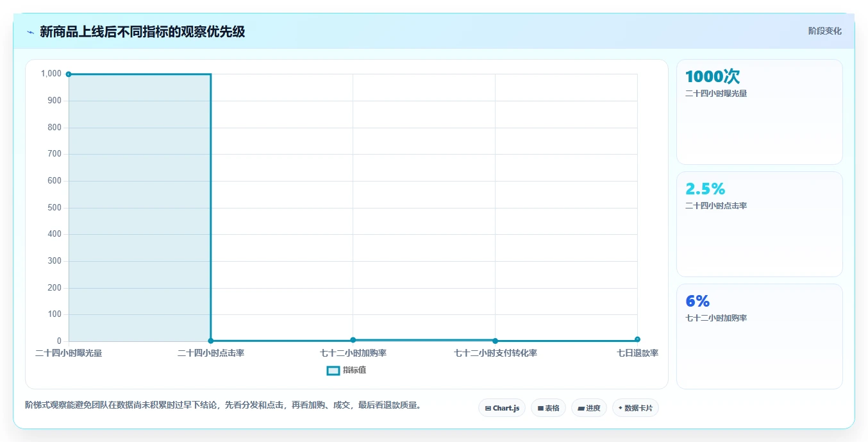Click the 进度 tag button
The image size is (868, 442).
(x=588, y=408)
